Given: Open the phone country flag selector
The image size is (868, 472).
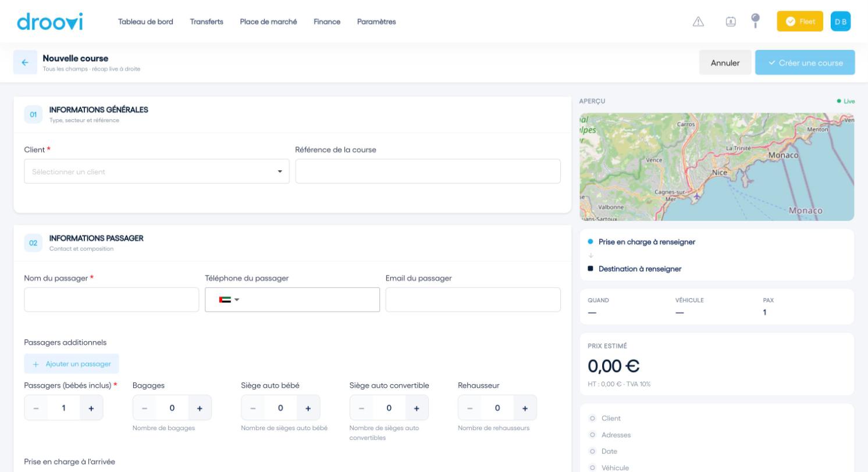Looking at the screenshot, I should (229, 300).
